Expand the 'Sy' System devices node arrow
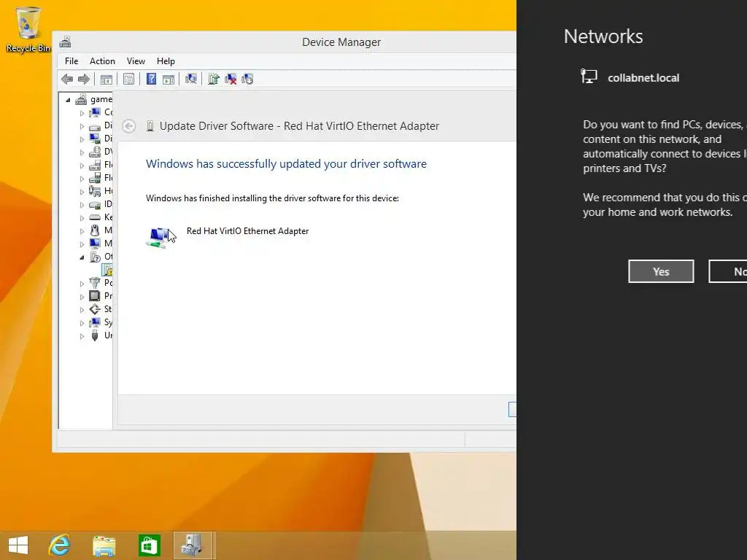 82,323
